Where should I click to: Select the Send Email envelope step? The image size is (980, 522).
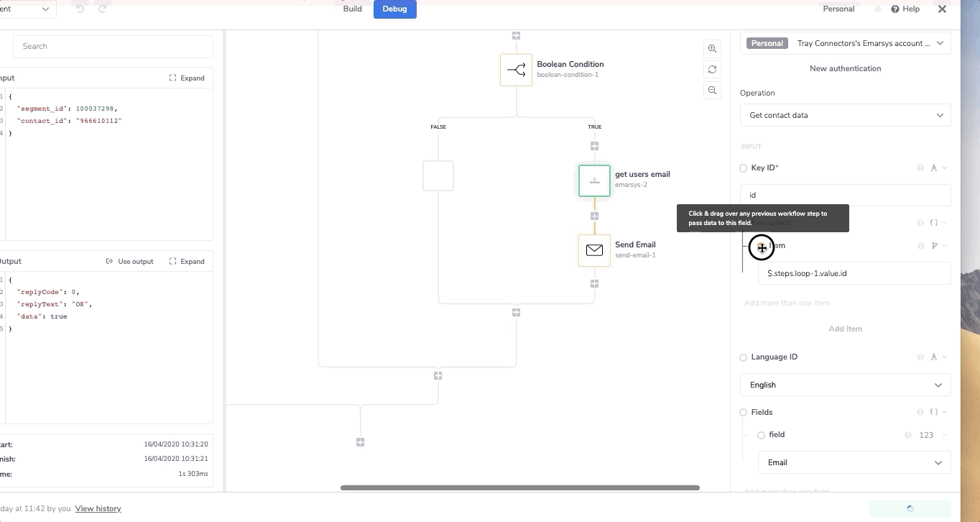594,250
